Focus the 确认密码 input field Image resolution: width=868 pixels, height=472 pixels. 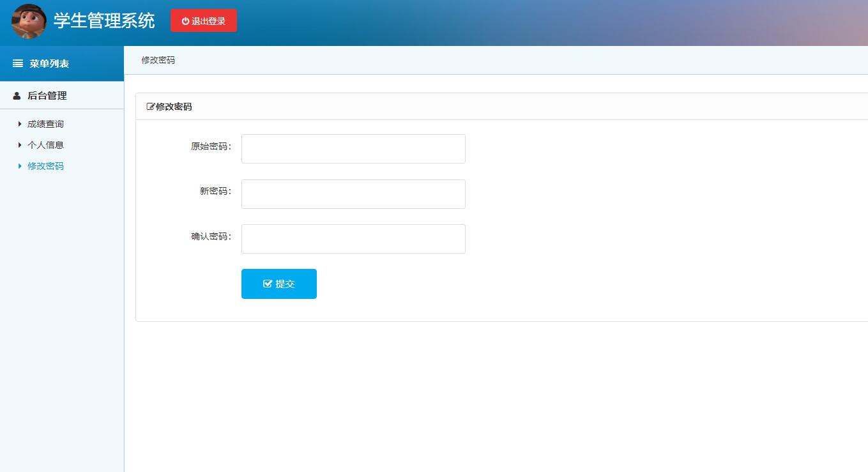coord(353,239)
